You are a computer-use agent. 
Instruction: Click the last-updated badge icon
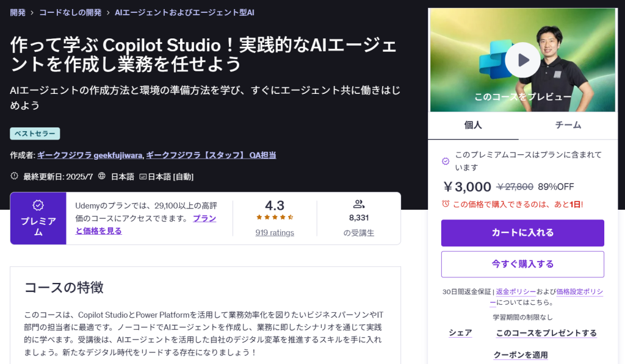[15, 176]
